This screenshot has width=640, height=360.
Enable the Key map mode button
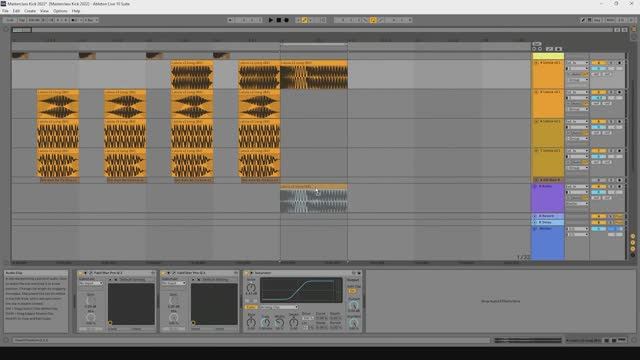pyautogui.click(x=598, y=20)
